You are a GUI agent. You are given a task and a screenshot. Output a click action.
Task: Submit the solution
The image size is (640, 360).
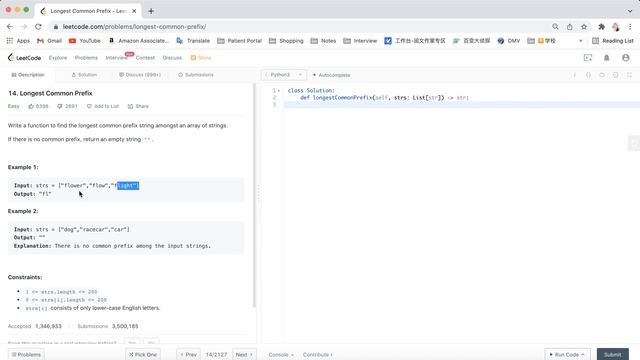coord(613,354)
